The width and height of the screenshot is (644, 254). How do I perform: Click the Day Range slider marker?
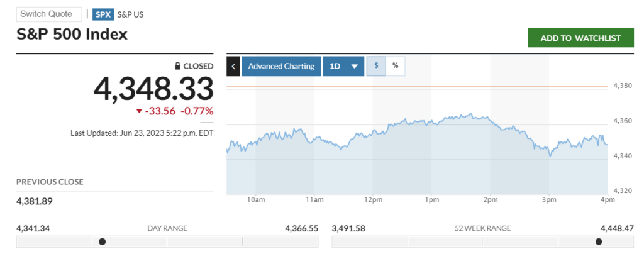103,241
